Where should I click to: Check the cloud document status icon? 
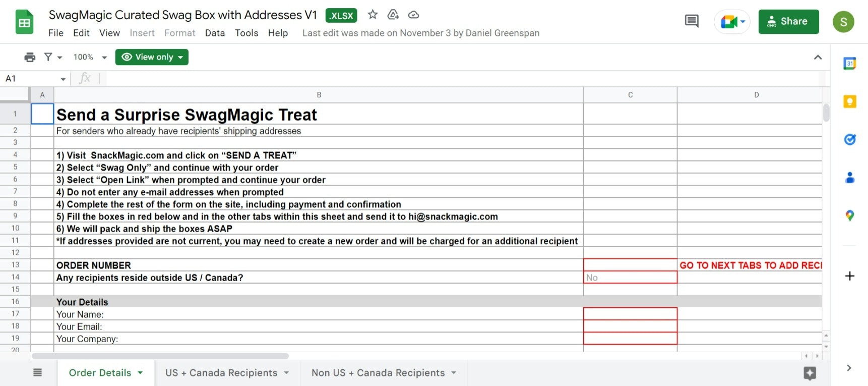[x=414, y=15]
